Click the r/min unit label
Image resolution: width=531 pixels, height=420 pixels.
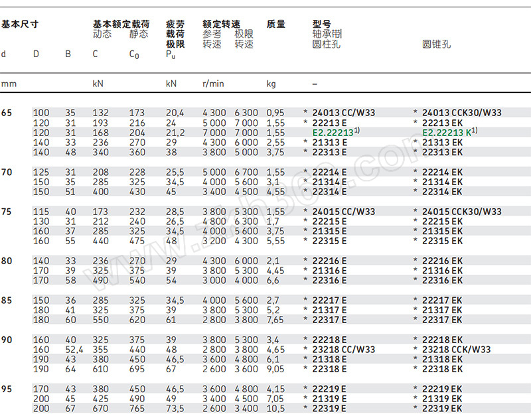[213, 84]
